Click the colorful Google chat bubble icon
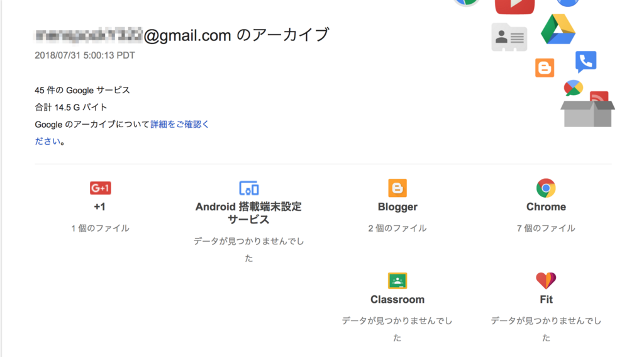Viewport: 644px width, 357px height. [x=574, y=88]
